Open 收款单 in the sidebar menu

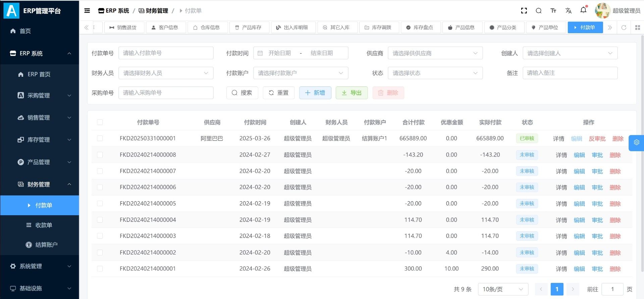coord(44,225)
